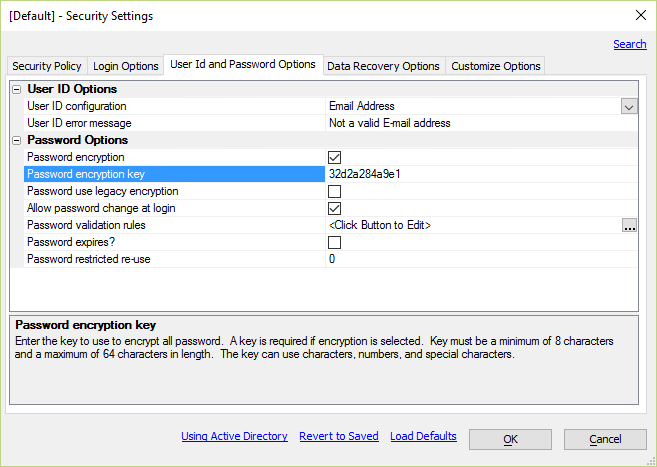Open the Password validation rules ellipsis button
This screenshot has height=467, width=657.
point(629,225)
